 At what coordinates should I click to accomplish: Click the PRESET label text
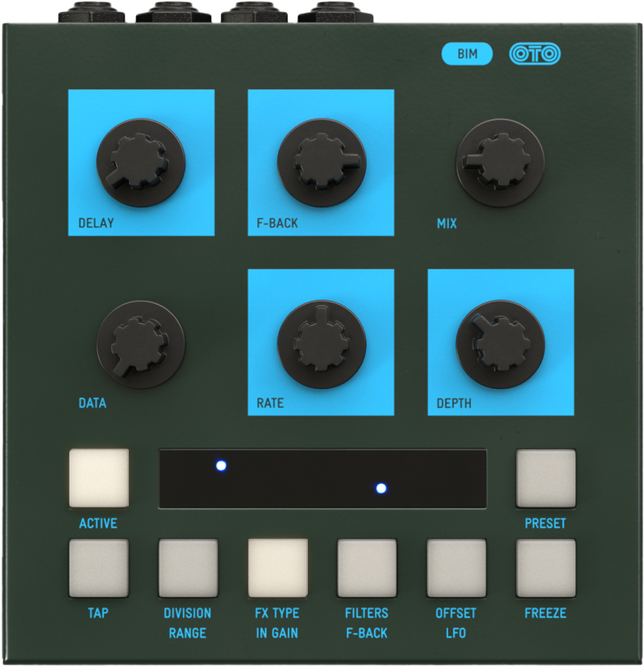click(x=546, y=523)
